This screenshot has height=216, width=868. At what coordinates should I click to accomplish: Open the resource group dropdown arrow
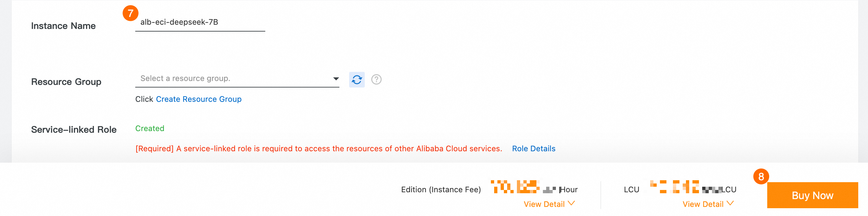click(335, 79)
